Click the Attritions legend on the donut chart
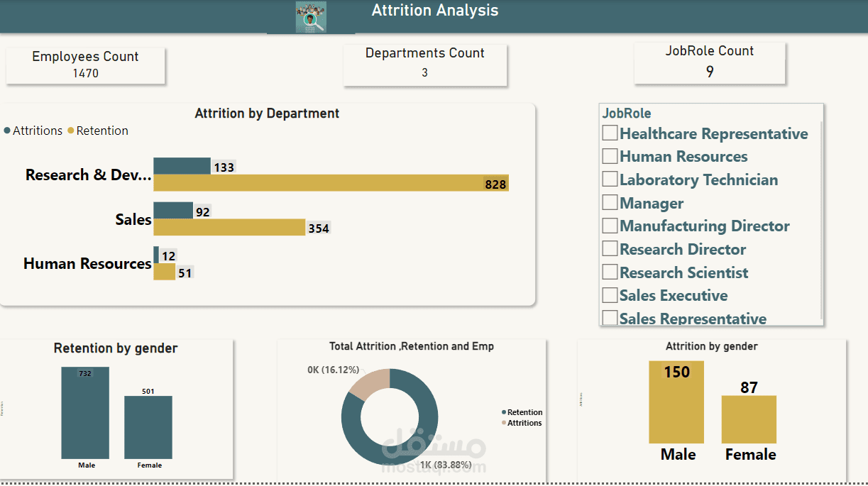Screen dimensions: 868x486 (523, 421)
